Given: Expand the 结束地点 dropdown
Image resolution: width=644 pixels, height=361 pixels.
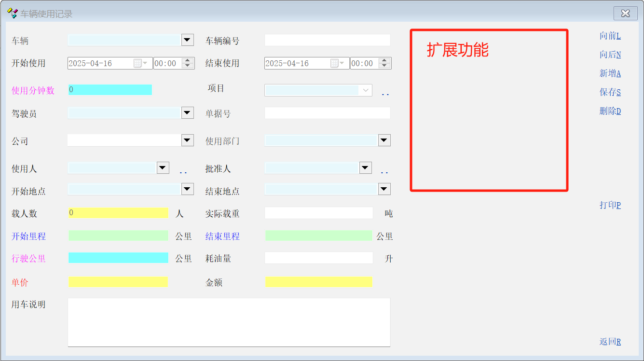Looking at the screenshot, I should (x=384, y=189).
